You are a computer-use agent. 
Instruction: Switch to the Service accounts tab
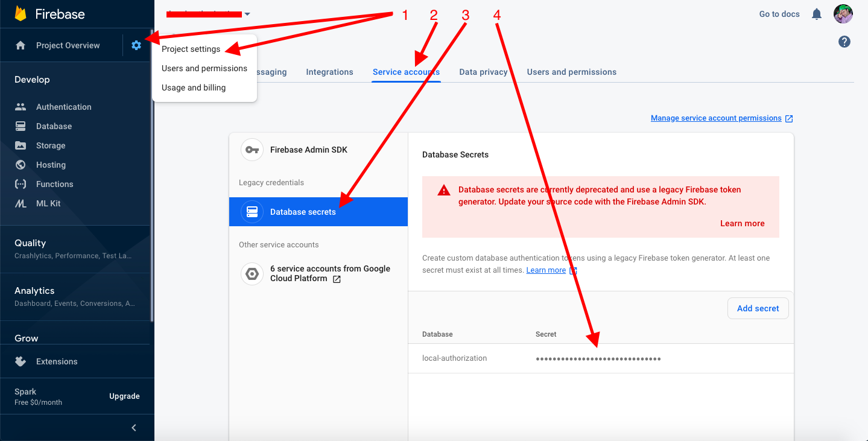(406, 72)
